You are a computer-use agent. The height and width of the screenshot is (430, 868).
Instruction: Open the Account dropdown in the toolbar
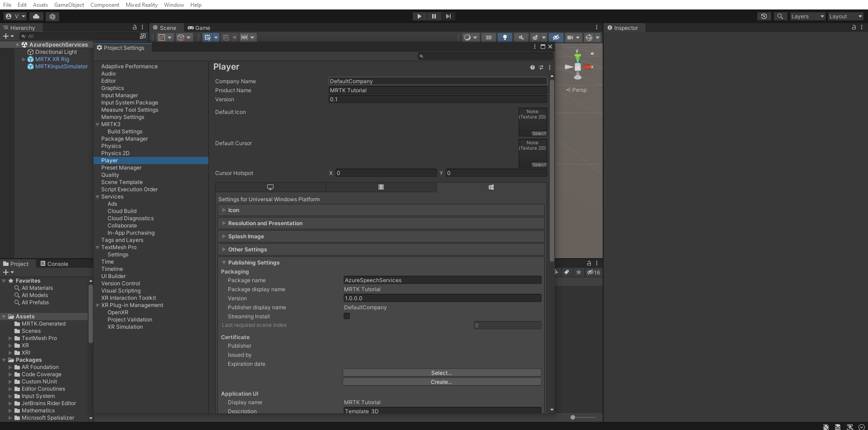click(15, 16)
